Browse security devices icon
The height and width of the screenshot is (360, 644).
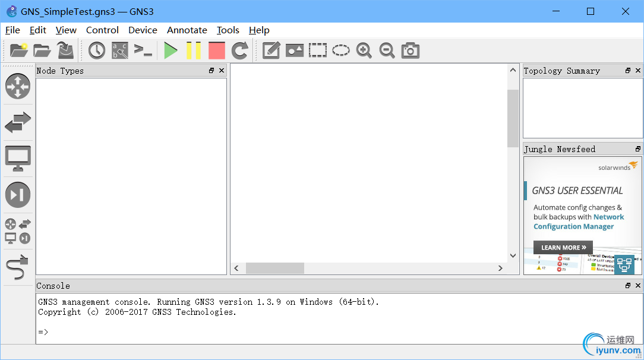coord(18,195)
